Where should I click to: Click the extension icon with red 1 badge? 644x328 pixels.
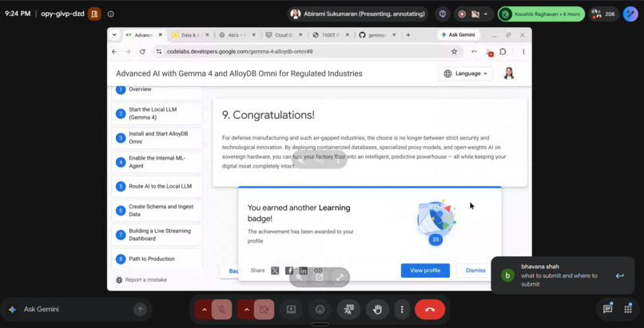(489, 52)
